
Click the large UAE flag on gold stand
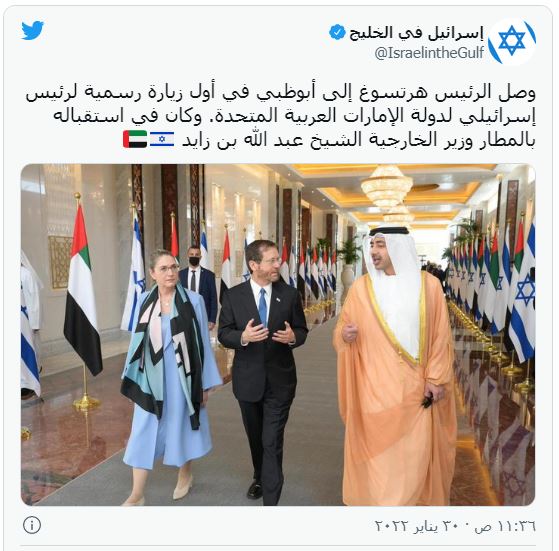(x=83, y=301)
